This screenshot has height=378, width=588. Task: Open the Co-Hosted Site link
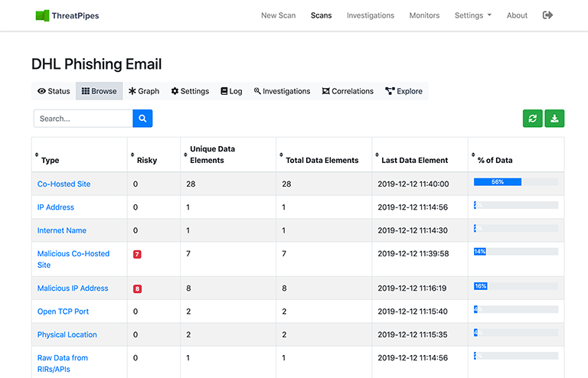click(x=64, y=184)
